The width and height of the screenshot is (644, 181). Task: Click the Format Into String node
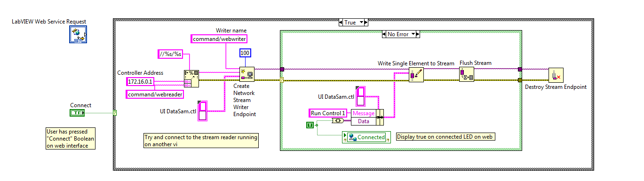[x=191, y=79]
